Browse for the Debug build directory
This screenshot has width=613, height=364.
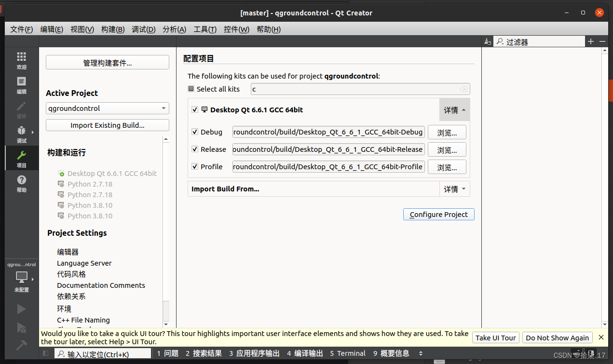click(447, 132)
